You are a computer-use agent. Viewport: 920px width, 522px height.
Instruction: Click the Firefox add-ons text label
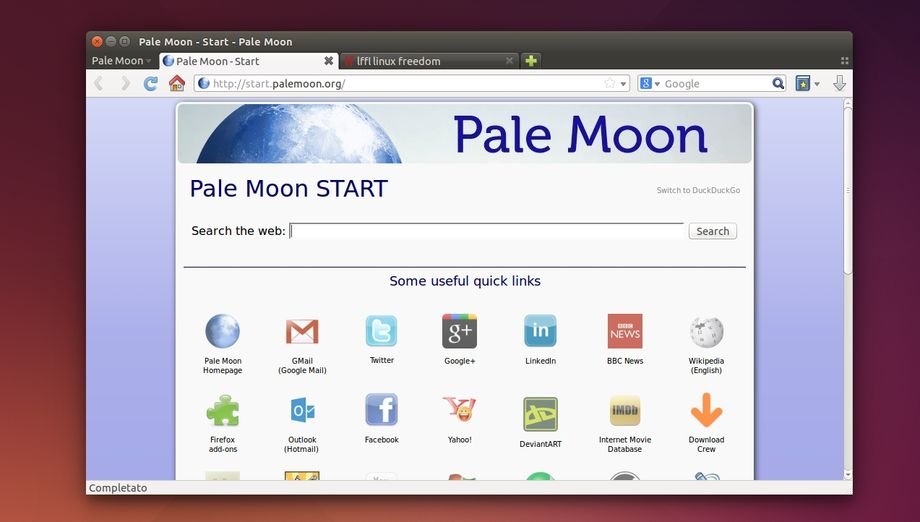[x=223, y=444]
